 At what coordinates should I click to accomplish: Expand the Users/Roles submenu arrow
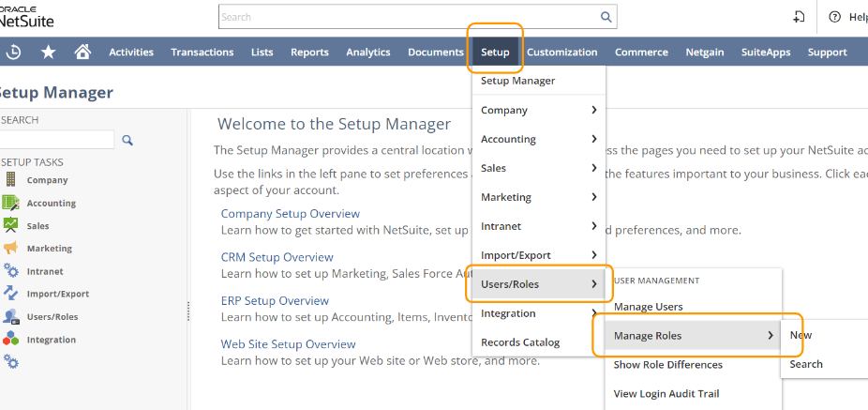(x=594, y=283)
